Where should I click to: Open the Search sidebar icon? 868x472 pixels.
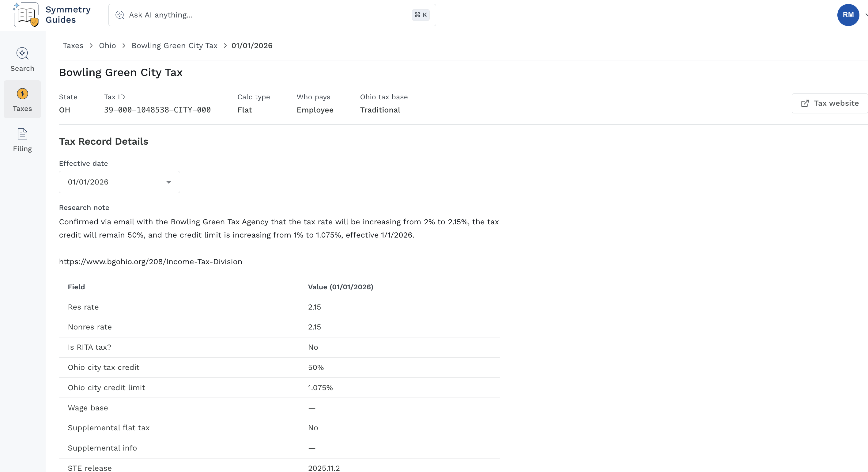coord(22,53)
